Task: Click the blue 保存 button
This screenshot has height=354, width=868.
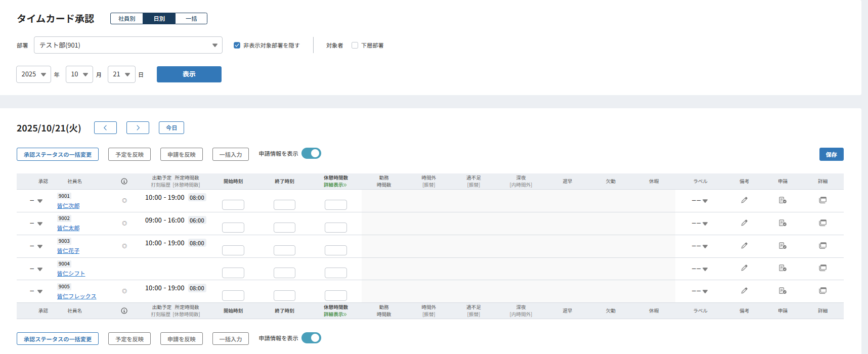Action: click(x=831, y=154)
